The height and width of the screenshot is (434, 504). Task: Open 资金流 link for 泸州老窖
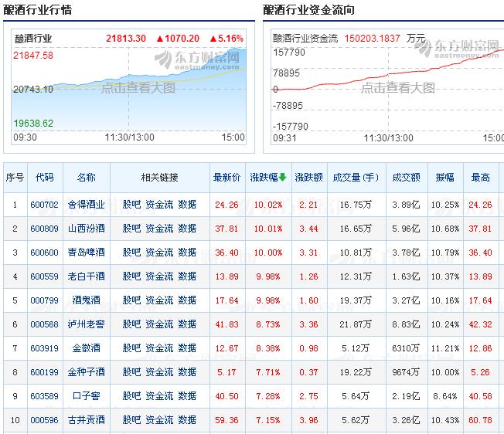point(159,324)
